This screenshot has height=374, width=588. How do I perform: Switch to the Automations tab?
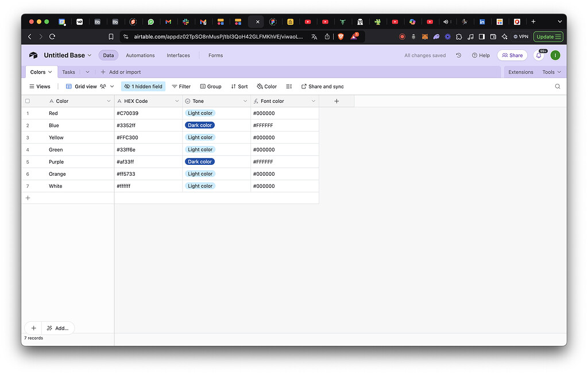pyautogui.click(x=139, y=55)
